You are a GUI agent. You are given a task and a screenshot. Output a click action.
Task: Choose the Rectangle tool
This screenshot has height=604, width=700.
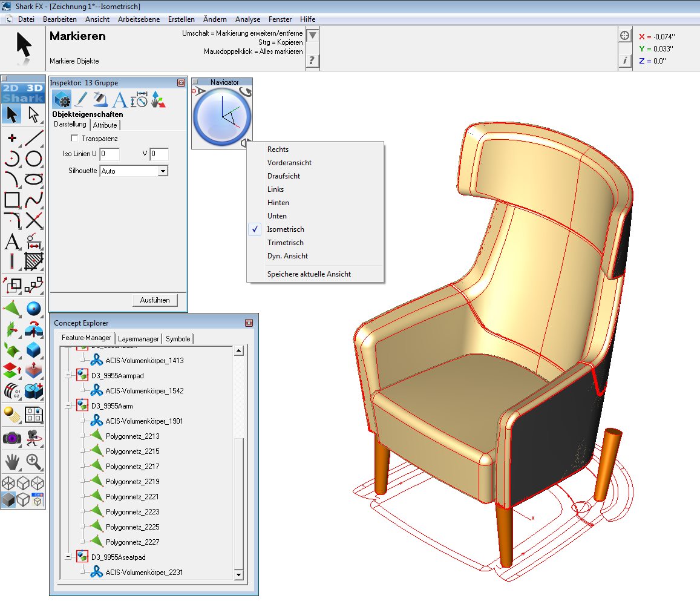click(12, 200)
